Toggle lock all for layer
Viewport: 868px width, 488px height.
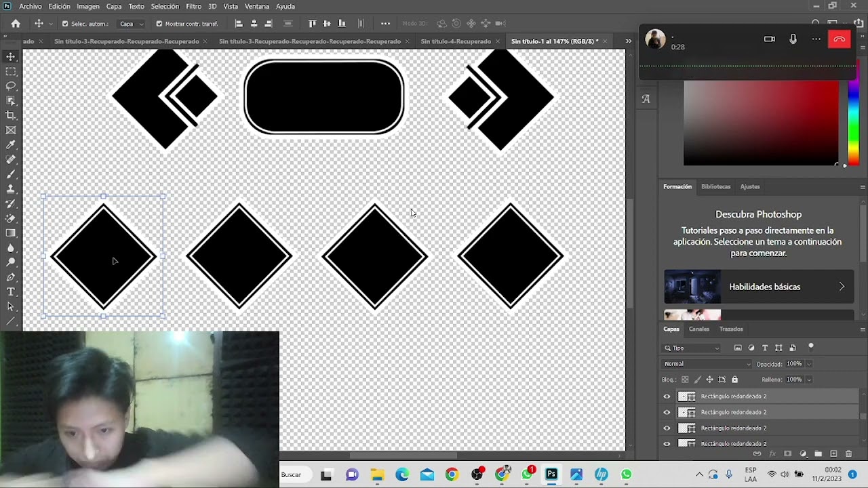(734, 380)
